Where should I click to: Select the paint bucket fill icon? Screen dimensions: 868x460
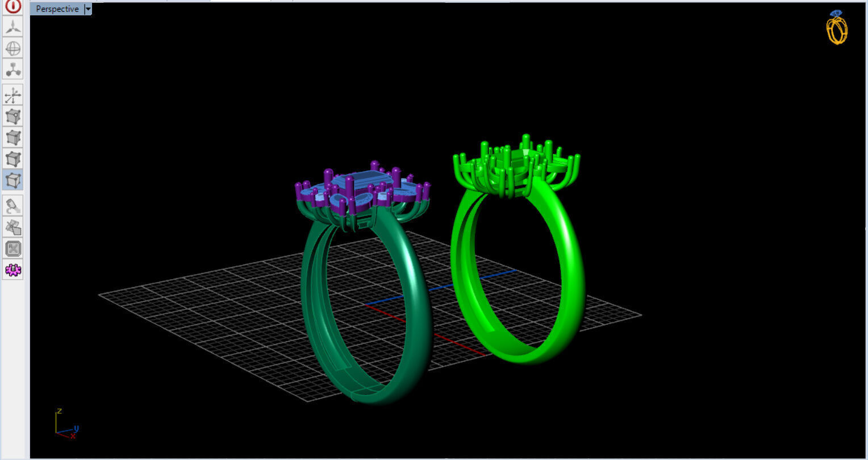pos(13,227)
